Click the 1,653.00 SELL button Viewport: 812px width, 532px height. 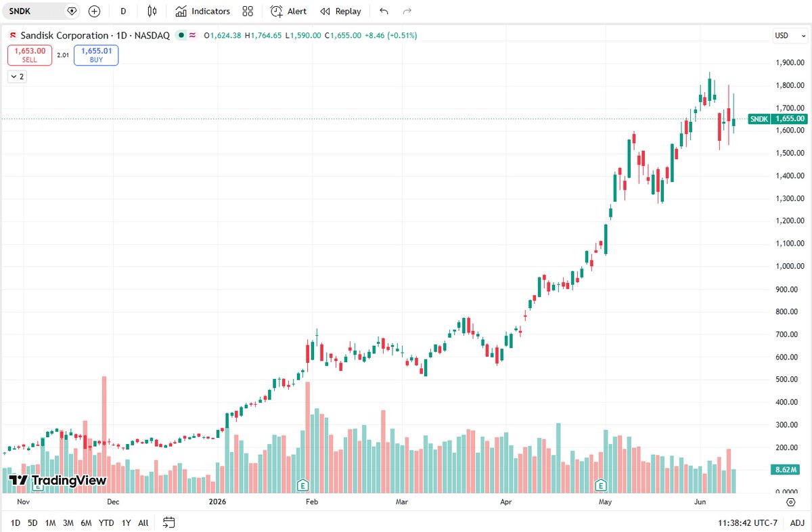point(30,55)
